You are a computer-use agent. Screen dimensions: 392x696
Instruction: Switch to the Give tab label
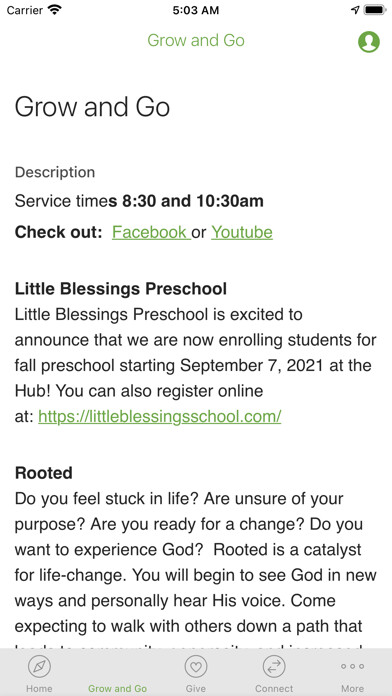(x=196, y=688)
